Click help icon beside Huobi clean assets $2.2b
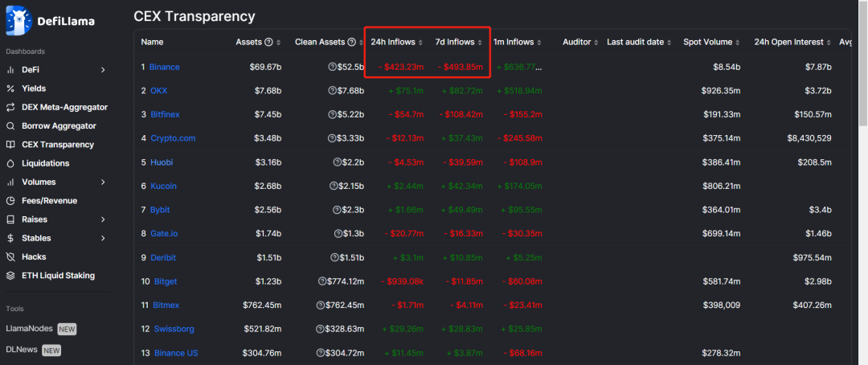 (x=337, y=162)
